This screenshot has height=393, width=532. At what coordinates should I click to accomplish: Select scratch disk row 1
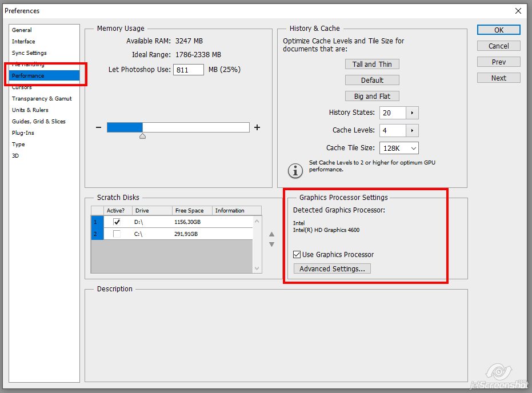pyautogui.click(x=172, y=222)
